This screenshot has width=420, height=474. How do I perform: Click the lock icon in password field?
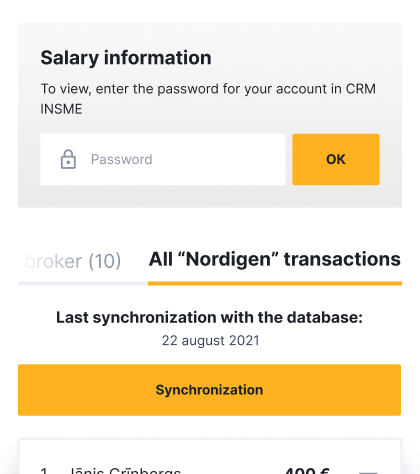pos(68,159)
